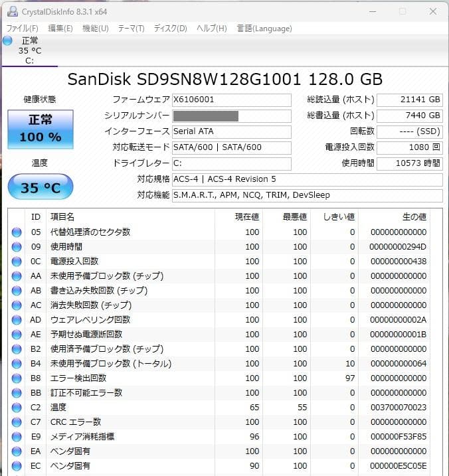This screenshot has height=476, width=449.
Task: Click the total host reads value 21141 GB
Action: (x=410, y=100)
